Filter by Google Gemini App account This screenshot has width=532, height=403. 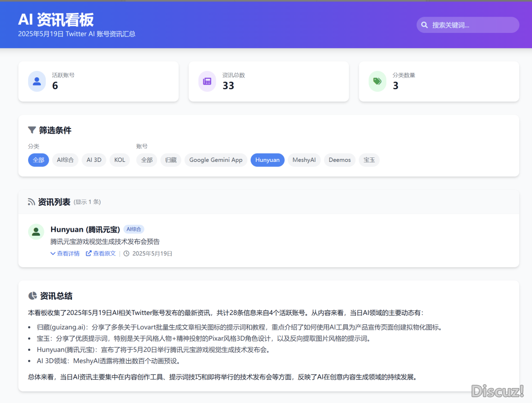pos(216,160)
